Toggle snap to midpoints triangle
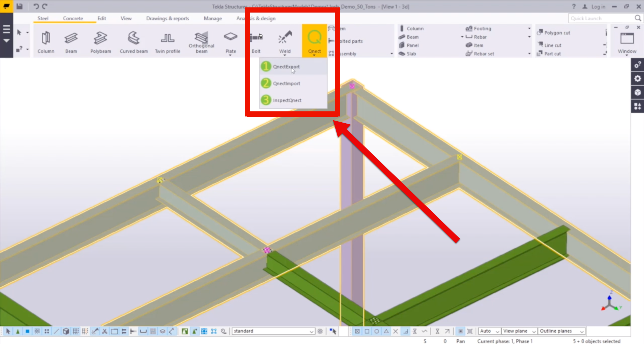Viewport: 644px width, 344px height. [x=386, y=331]
